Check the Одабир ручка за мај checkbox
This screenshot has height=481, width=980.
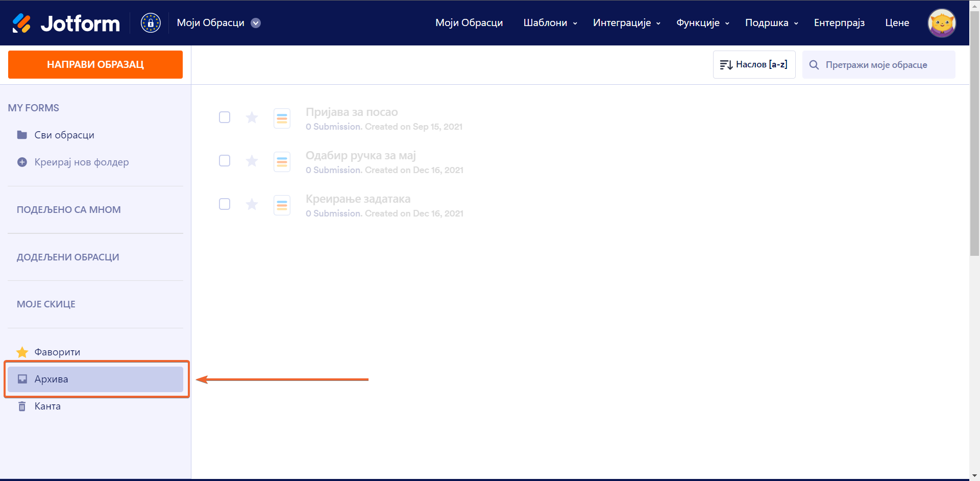tap(225, 160)
